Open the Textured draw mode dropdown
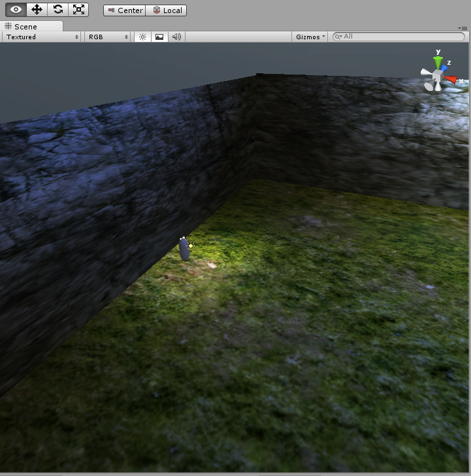Image resolution: width=471 pixels, height=476 pixels. [x=42, y=37]
